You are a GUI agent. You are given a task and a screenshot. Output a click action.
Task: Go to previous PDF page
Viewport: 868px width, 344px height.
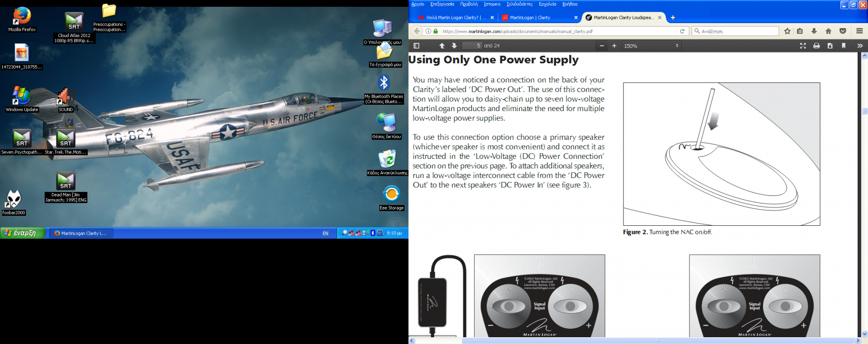pos(442,46)
